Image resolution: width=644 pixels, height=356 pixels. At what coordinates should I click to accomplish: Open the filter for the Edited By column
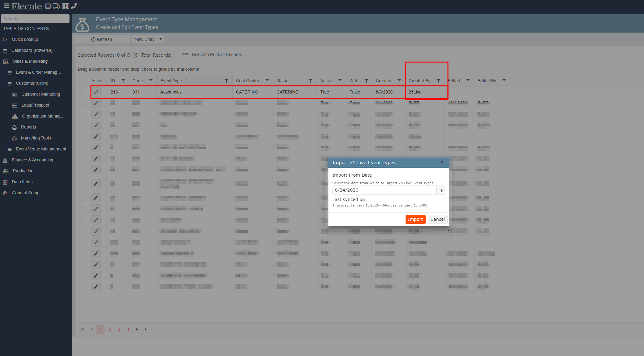point(504,81)
